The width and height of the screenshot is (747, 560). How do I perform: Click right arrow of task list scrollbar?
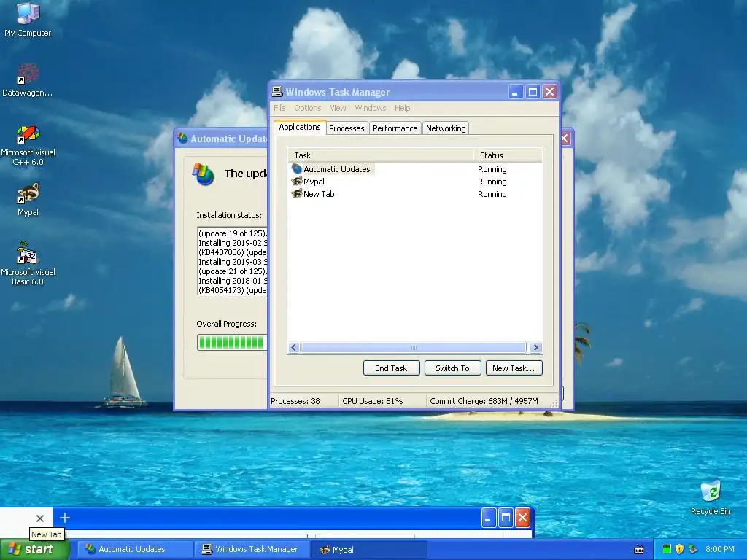tap(535, 348)
